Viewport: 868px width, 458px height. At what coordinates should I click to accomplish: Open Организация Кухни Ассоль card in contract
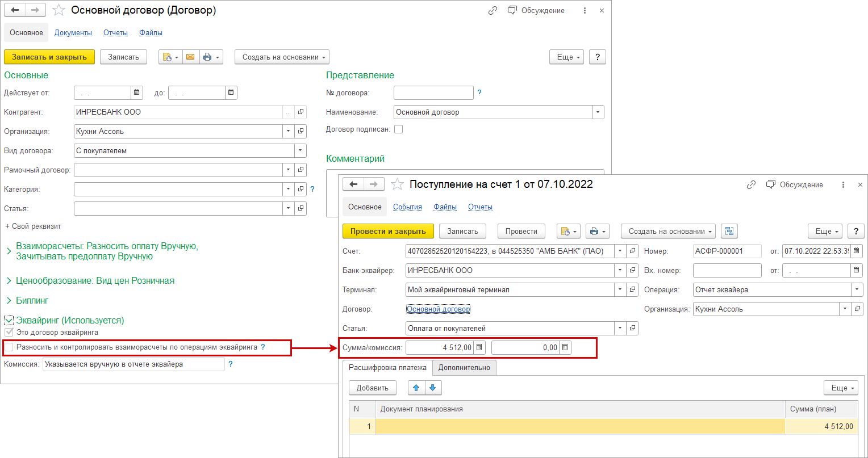(301, 132)
